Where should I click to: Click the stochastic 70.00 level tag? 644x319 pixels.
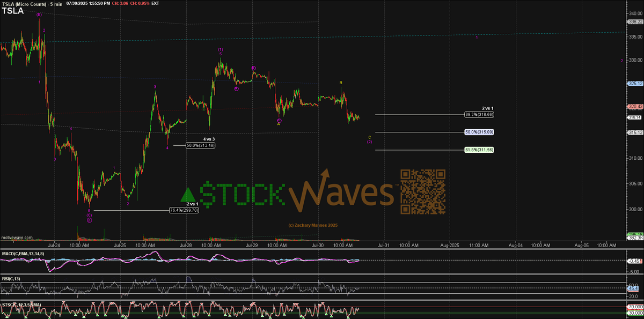635,308
